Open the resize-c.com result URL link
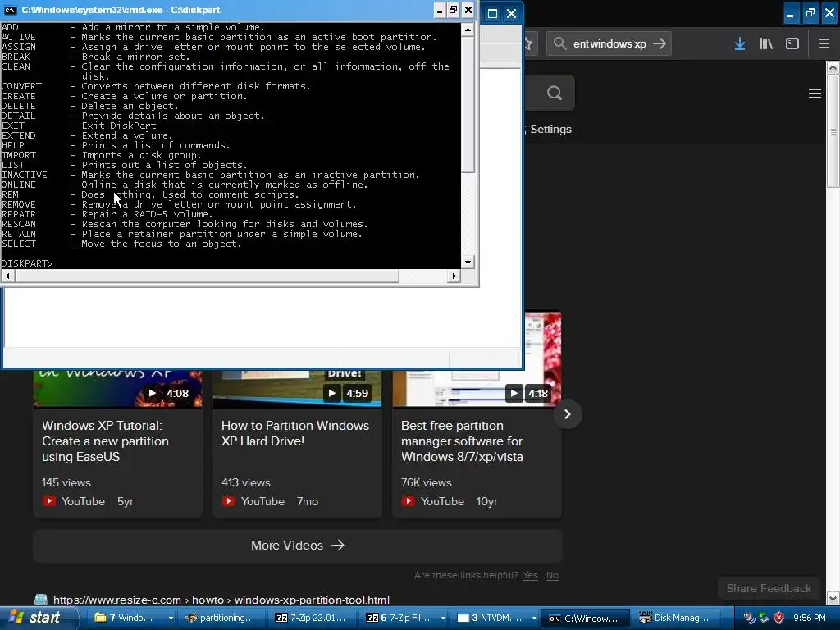The height and width of the screenshot is (630, 840). point(221,600)
